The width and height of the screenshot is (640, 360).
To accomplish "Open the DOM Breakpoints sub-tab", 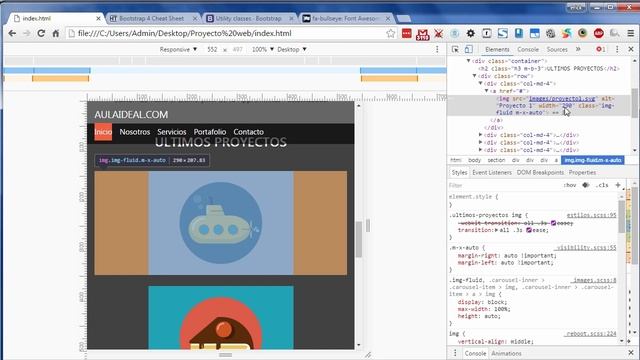I will tap(540, 173).
